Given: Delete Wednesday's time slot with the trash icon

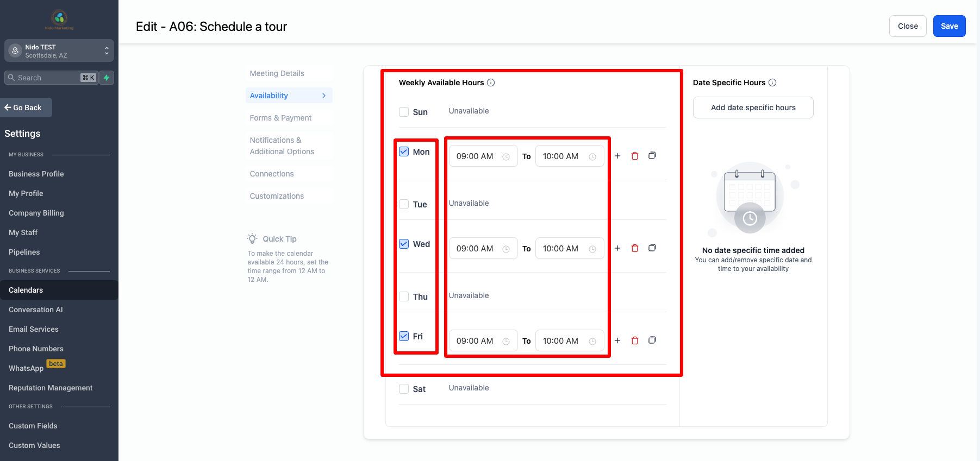Looking at the screenshot, I should [635, 248].
